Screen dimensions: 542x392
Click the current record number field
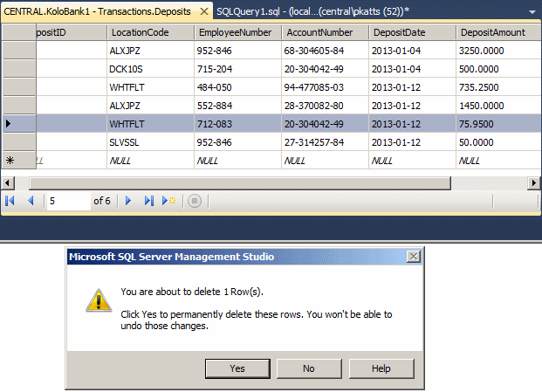pos(68,201)
